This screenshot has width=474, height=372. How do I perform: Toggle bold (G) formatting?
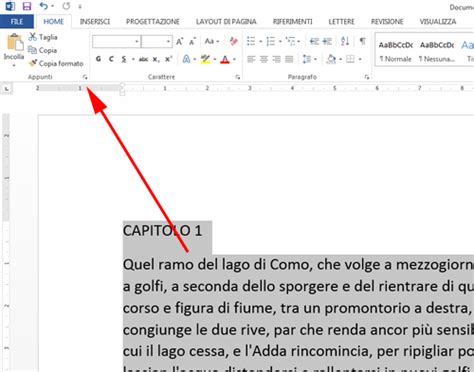[98, 59]
